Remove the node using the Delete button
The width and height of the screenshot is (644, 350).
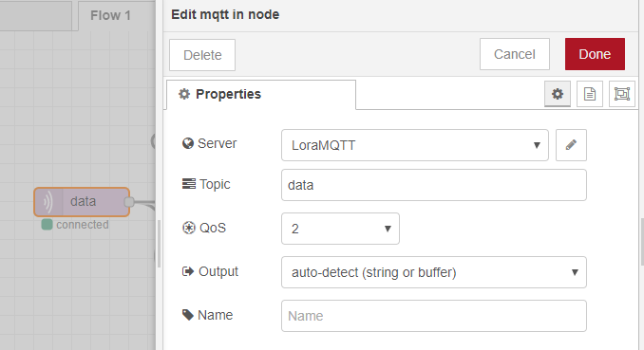(202, 55)
